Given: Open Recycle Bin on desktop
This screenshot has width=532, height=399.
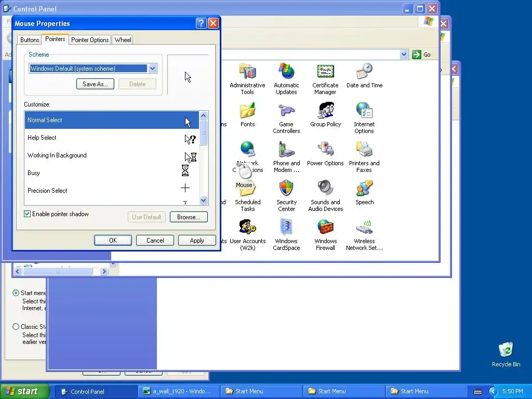Looking at the screenshot, I should 506,351.
